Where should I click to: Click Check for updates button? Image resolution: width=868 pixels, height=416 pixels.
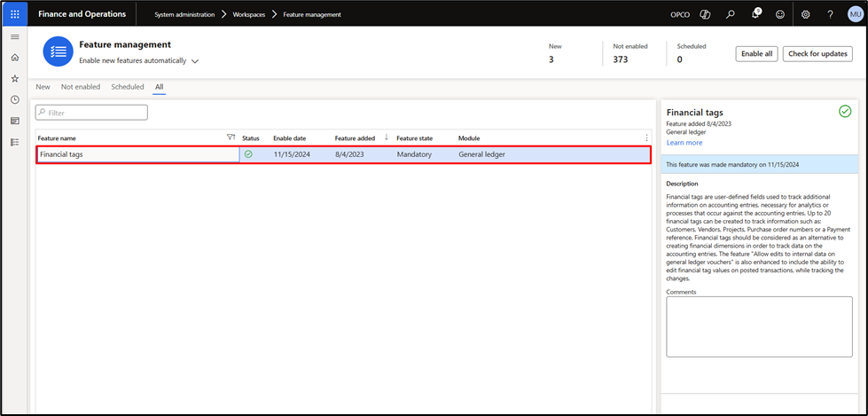coord(817,54)
